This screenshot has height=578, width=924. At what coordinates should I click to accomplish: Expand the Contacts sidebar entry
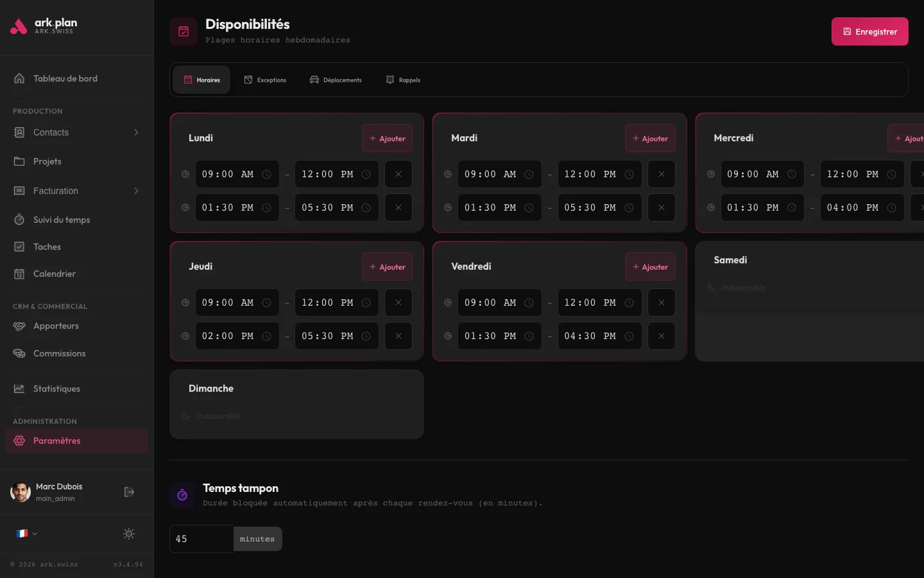136,132
